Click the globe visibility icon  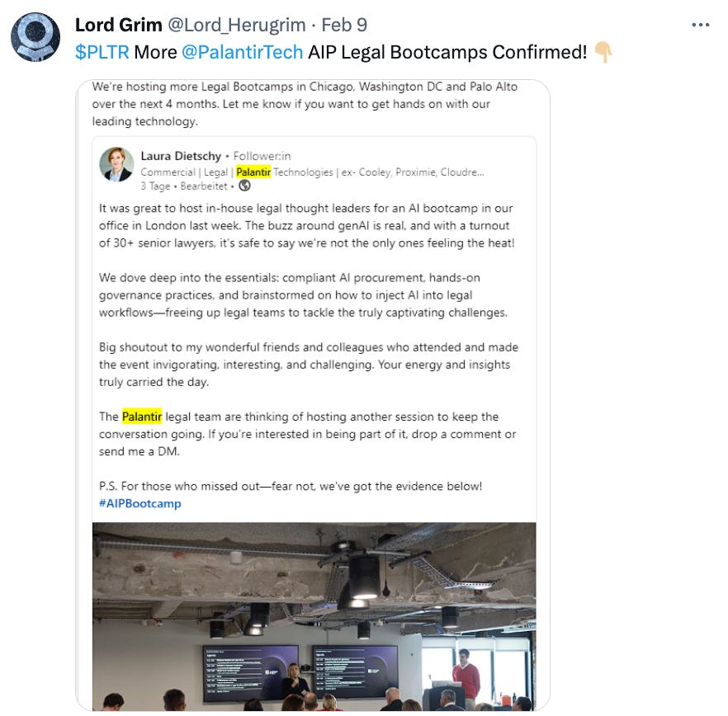point(244,186)
